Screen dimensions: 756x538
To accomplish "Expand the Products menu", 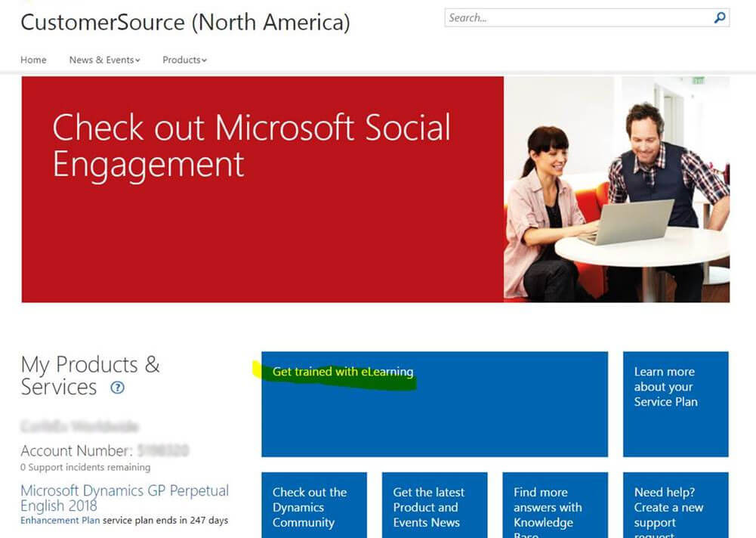I will [184, 60].
